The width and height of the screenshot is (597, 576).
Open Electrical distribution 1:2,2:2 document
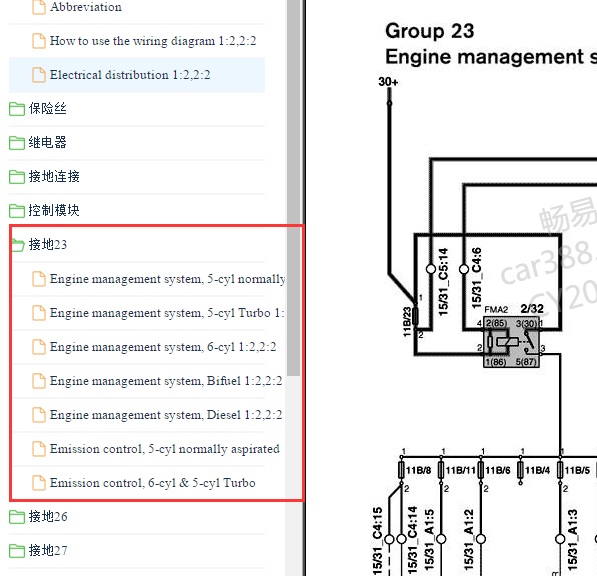tap(130, 75)
